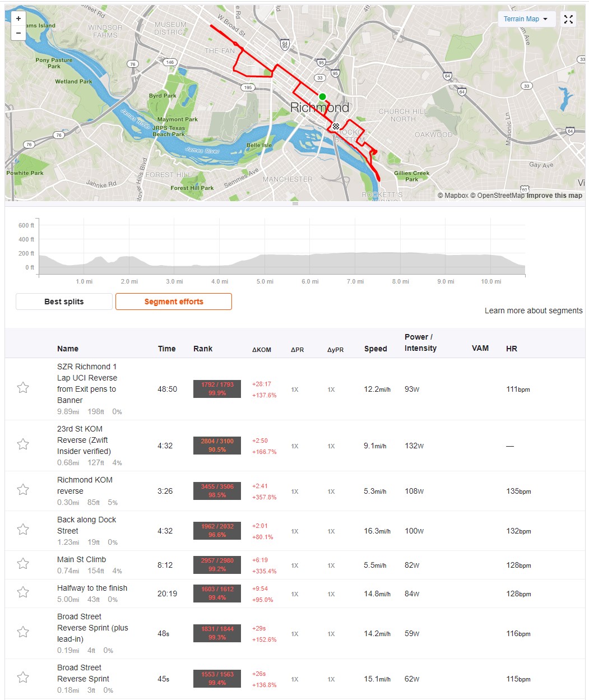Open Learn more about segments link
Screen dimensions: 589x700
tap(534, 310)
